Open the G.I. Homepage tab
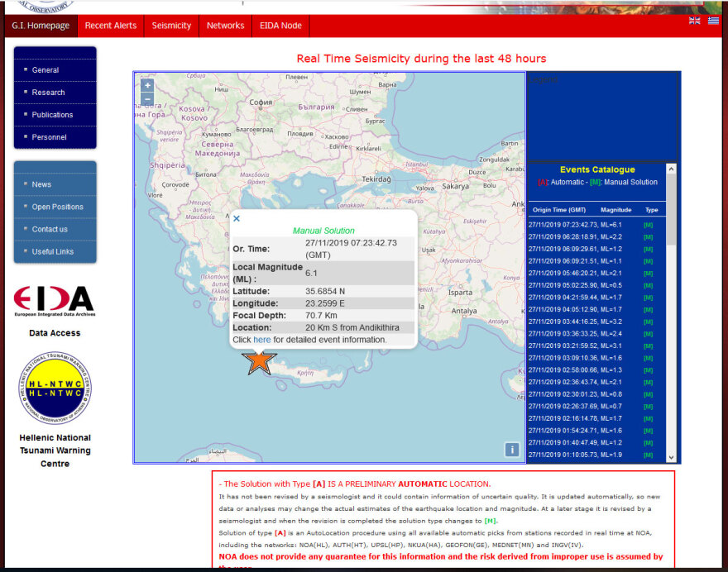This screenshot has width=728, height=572. click(41, 26)
